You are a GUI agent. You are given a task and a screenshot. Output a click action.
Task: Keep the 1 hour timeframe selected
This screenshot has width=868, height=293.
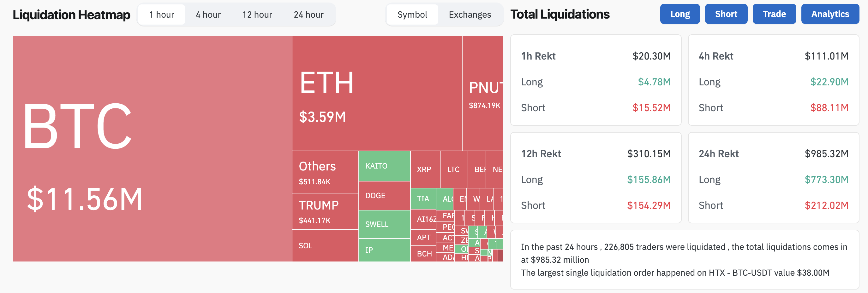pos(161,14)
